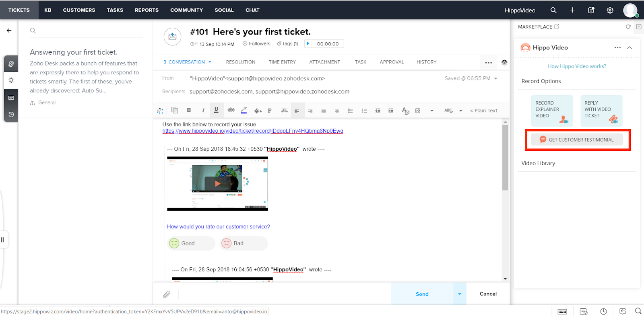Click the knowledge base search field

coord(87,31)
